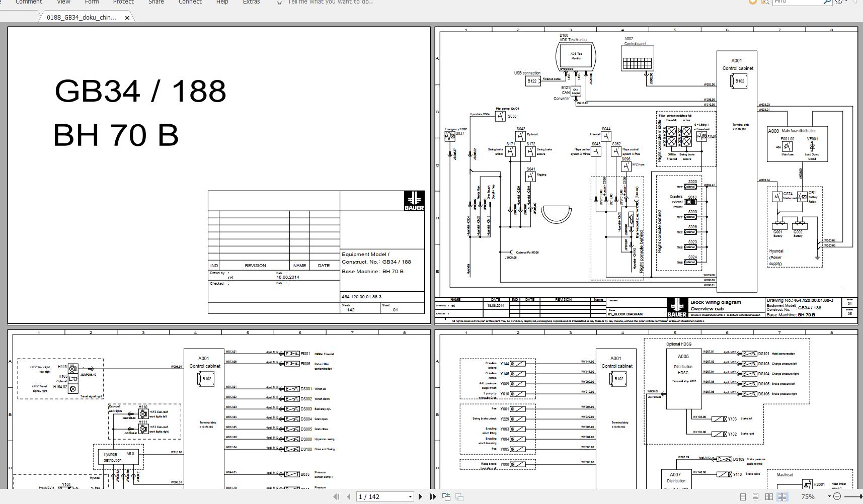Click the large BH 70 B heading

[x=116, y=135]
